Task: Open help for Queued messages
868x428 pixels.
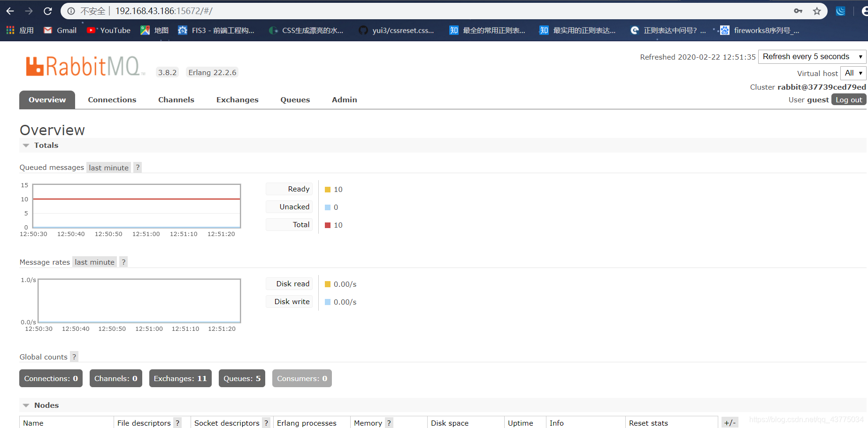Action: pyautogui.click(x=138, y=168)
